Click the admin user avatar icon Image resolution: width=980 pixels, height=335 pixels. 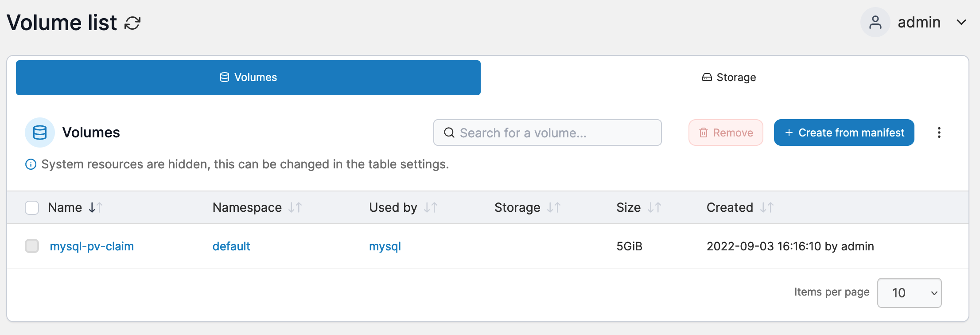pos(875,23)
